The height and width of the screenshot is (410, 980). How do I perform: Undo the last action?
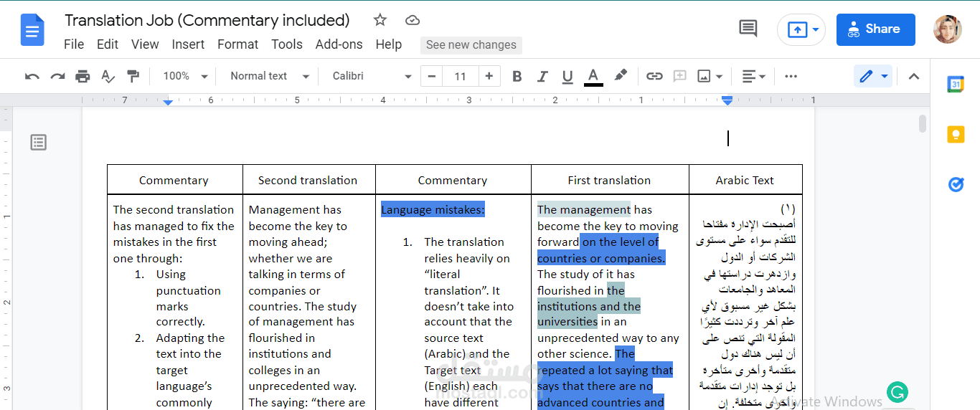32,76
